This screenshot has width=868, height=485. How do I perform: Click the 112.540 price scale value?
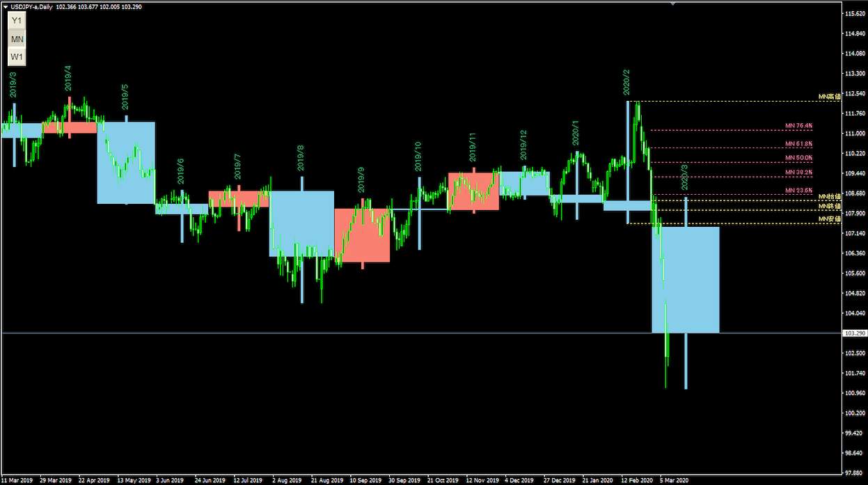pos(853,93)
